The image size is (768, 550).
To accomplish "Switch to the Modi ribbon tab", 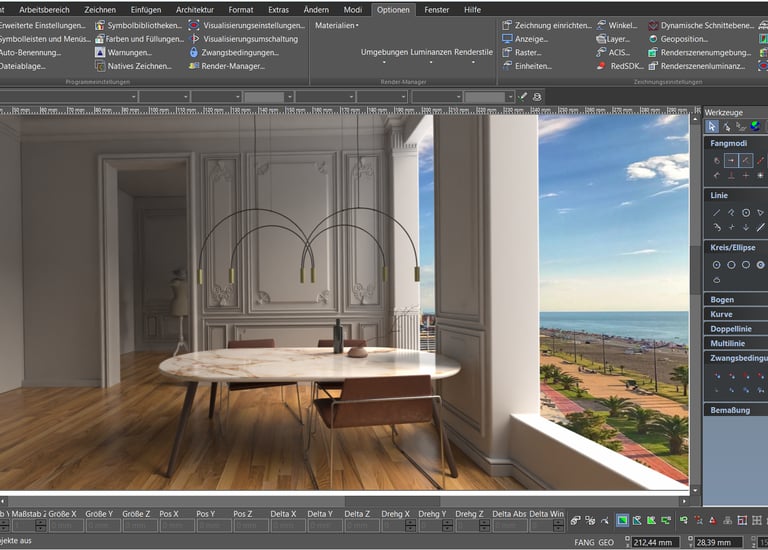I will pos(353,9).
